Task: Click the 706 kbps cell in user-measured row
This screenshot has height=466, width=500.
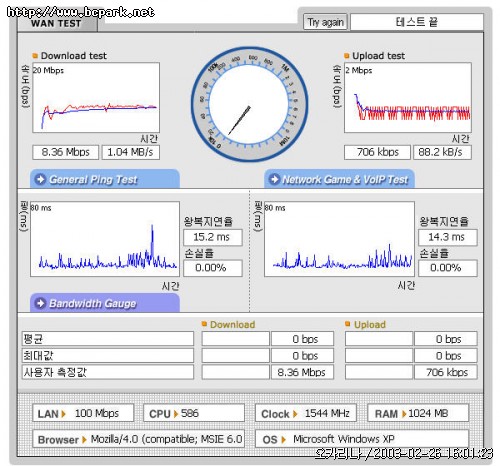Action: (446, 372)
